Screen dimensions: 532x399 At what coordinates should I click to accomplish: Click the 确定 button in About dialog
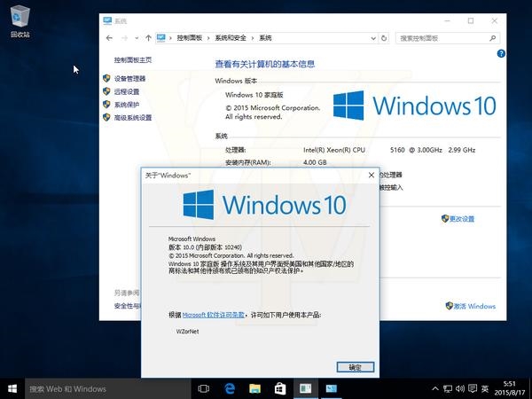click(x=356, y=367)
